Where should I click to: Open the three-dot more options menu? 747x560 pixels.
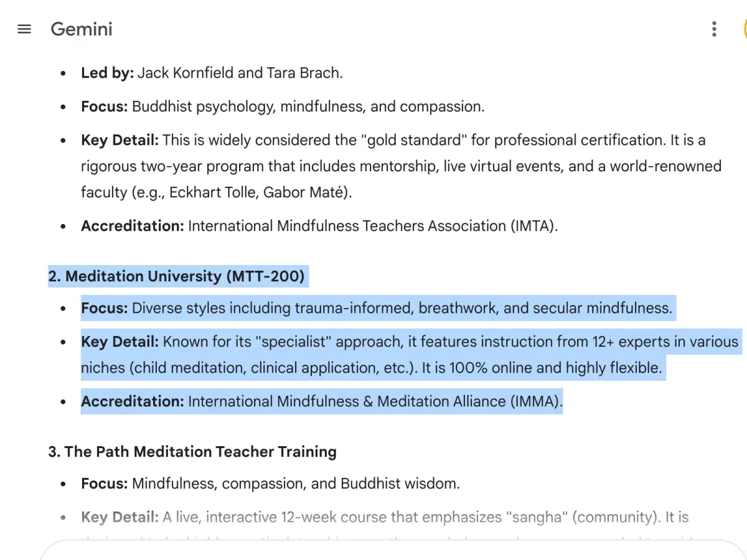[x=714, y=29]
